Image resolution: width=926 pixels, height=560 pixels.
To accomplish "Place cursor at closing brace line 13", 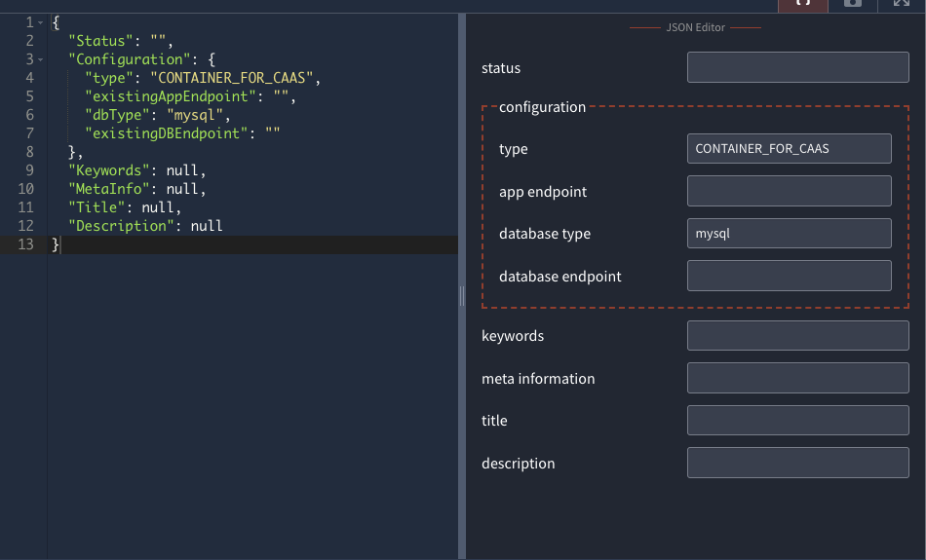I will coord(56,244).
